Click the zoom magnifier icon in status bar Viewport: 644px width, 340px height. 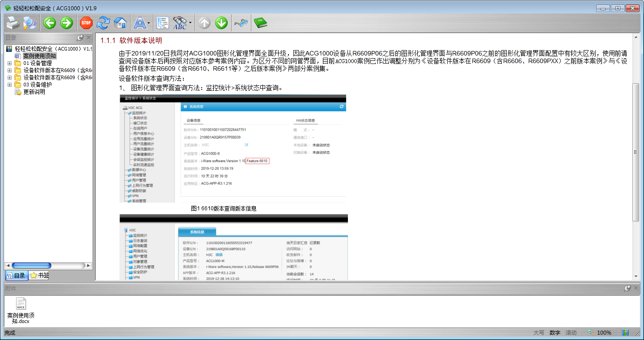click(591, 332)
